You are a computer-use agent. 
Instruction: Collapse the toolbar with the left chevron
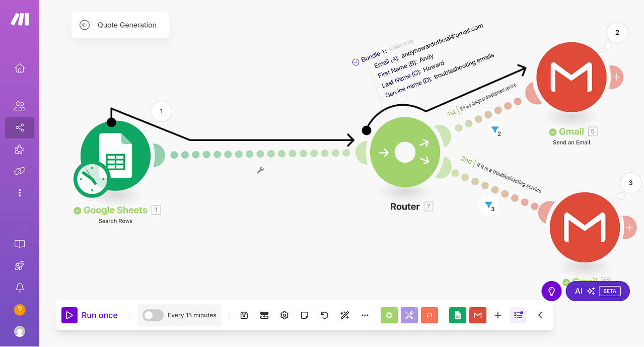pyautogui.click(x=540, y=315)
